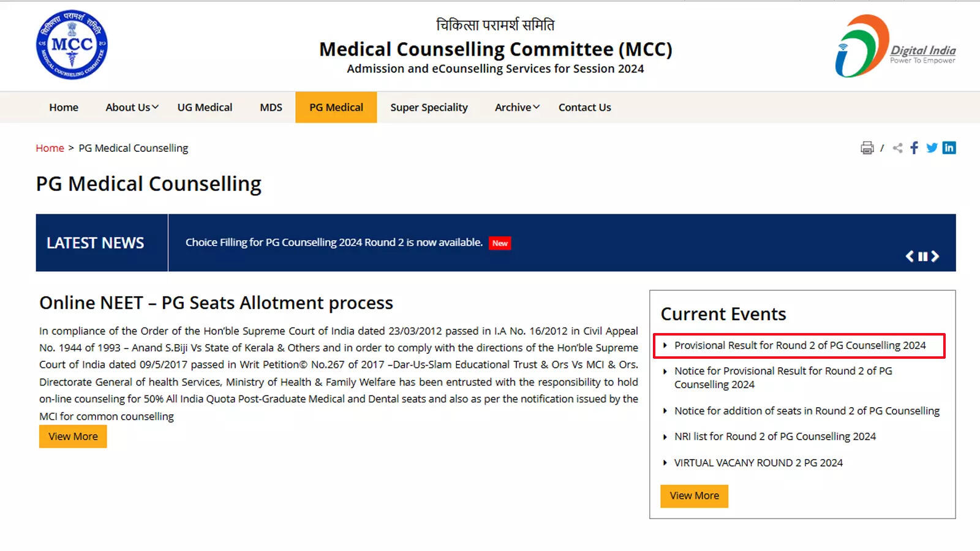Click the New badge next to Choice Filling
Screen dimensions: 980x551
[x=499, y=242]
